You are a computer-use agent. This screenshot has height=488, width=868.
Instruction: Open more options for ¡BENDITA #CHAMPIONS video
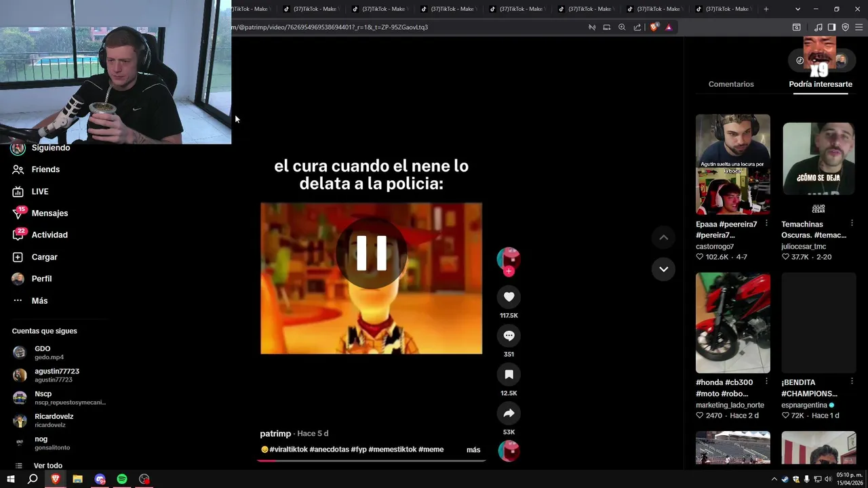852,382
